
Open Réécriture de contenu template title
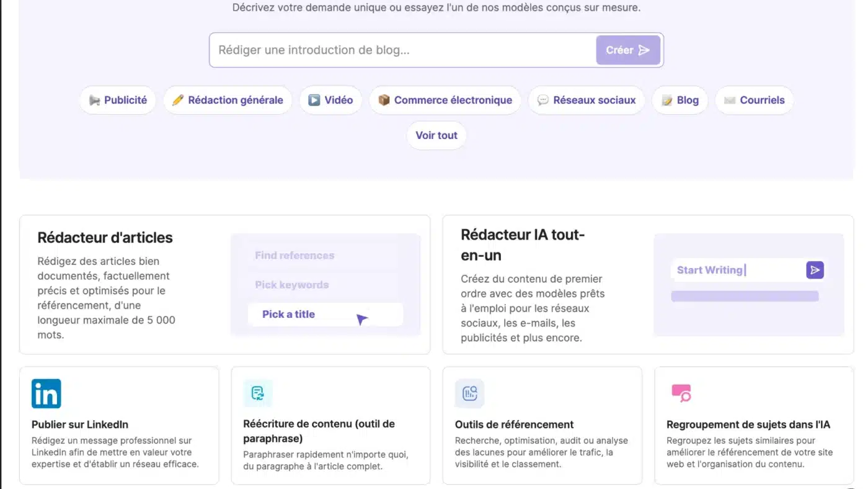[319, 431]
